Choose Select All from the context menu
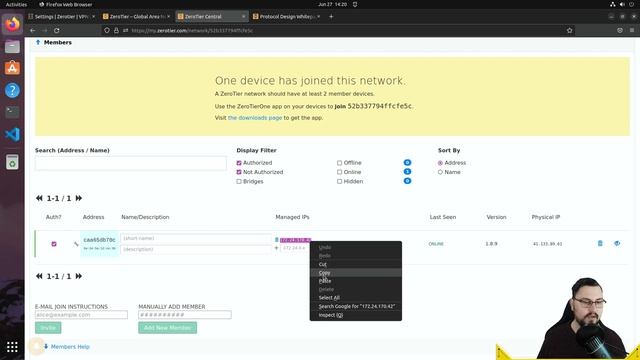Image resolution: width=640 pixels, height=360 pixels. pos(356,298)
